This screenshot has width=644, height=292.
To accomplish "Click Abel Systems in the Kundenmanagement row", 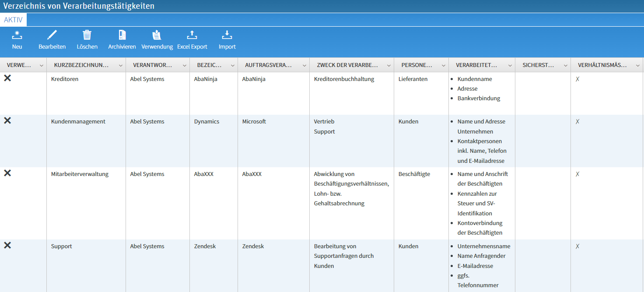I will [x=147, y=122].
